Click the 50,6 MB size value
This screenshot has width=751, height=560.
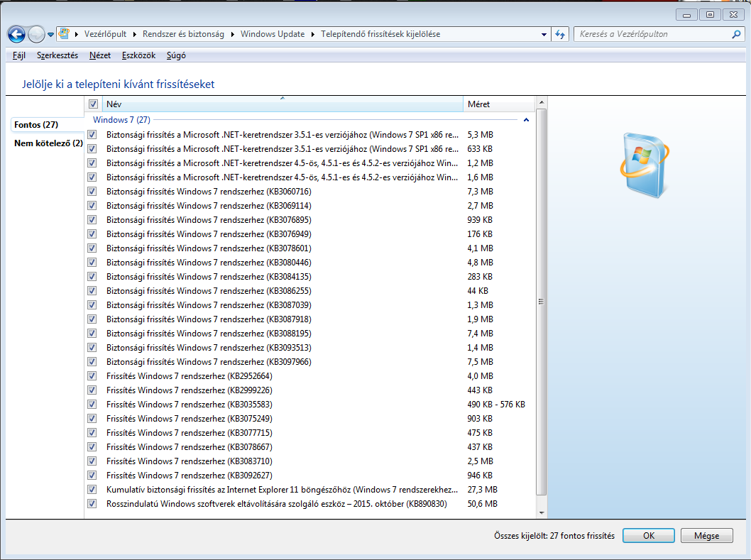tap(482, 504)
